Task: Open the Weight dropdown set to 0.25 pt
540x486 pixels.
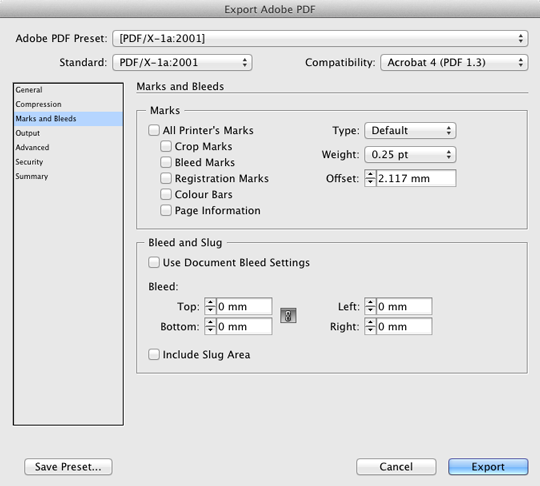Action: click(x=410, y=154)
